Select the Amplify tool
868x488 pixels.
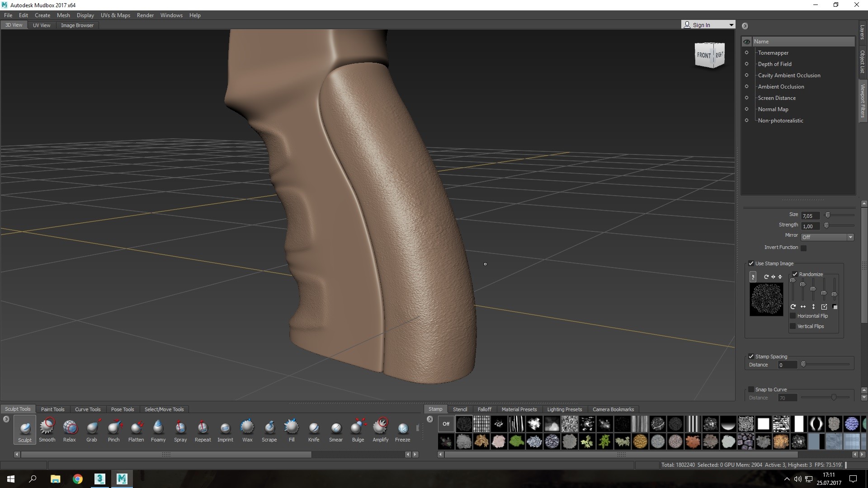pos(381,430)
